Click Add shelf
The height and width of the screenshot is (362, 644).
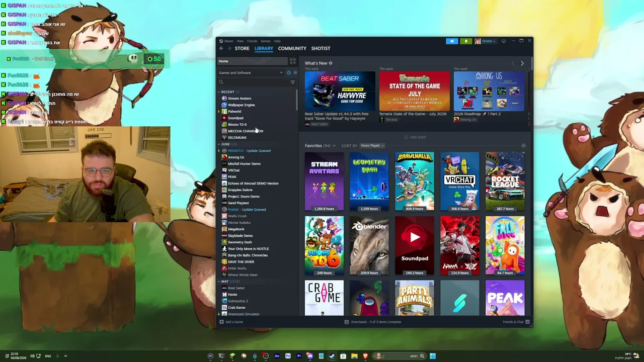tap(415, 137)
